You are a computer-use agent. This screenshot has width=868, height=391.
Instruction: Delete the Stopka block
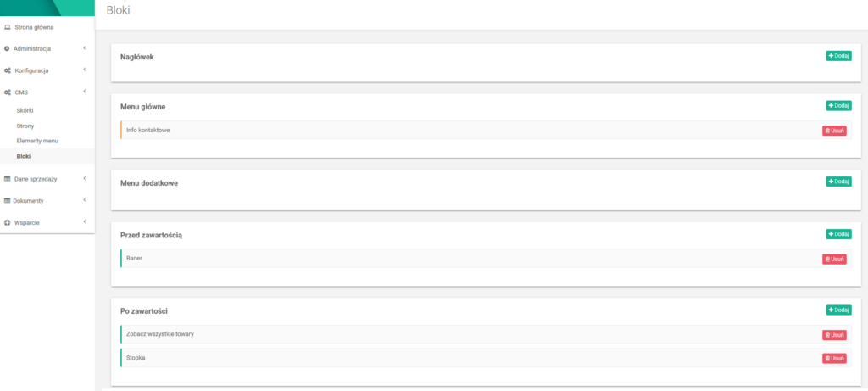pyautogui.click(x=834, y=359)
